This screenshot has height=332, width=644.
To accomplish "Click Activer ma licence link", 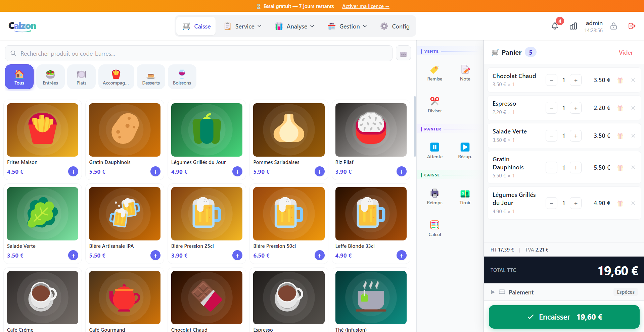I will point(366,6).
